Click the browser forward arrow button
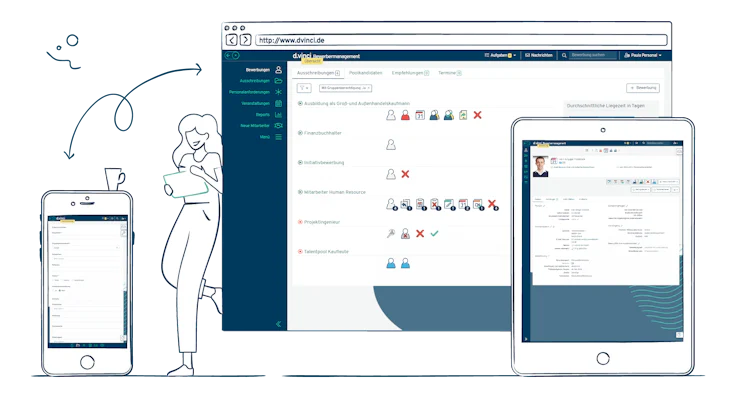The height and width of the screenshot is (397, 736). point(245,40)
